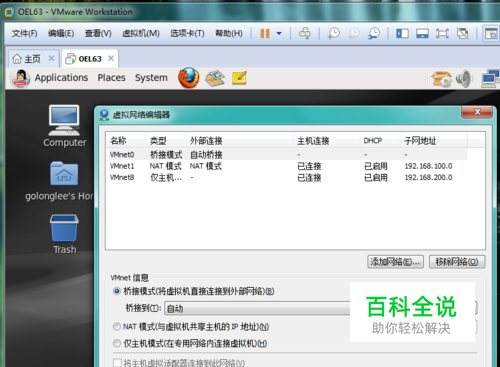
Task: Open the 文件(F) menu
Action: (24, 33)
